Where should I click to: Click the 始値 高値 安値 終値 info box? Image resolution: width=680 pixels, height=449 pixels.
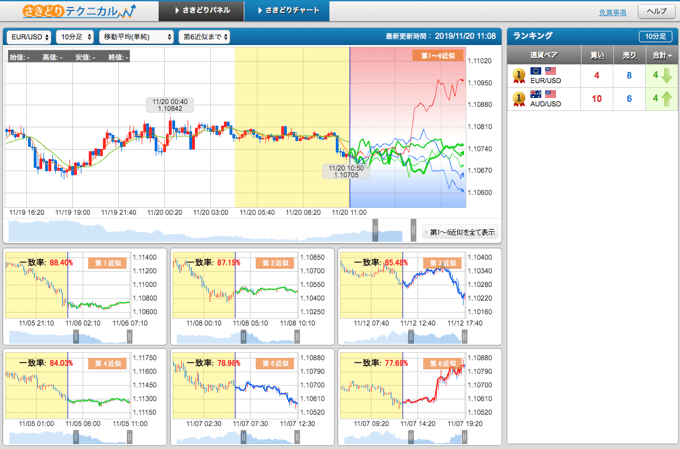69,57
